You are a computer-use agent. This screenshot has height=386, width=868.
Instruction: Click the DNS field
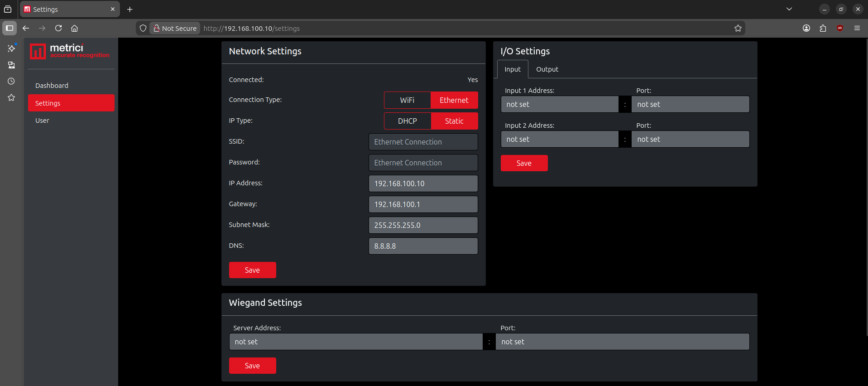coord(423,246)
